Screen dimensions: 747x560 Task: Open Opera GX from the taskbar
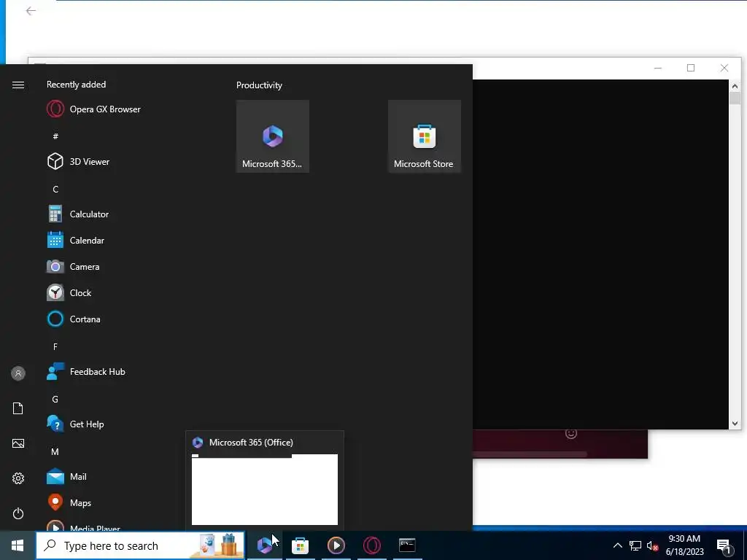[x=371, y=545]
